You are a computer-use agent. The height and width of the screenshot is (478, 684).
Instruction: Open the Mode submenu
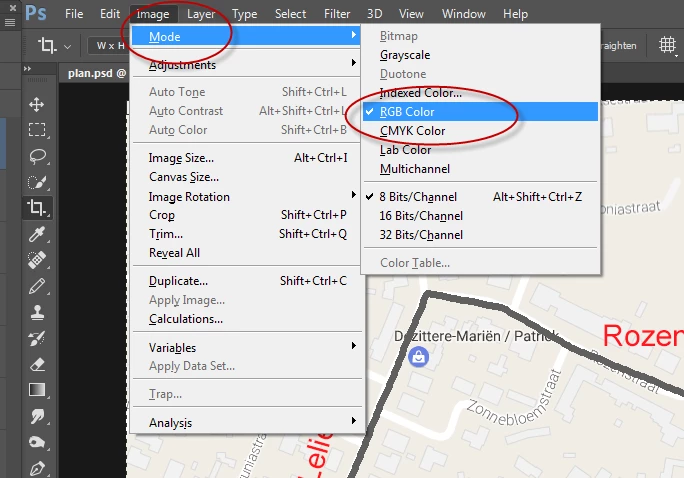[246, 36]
